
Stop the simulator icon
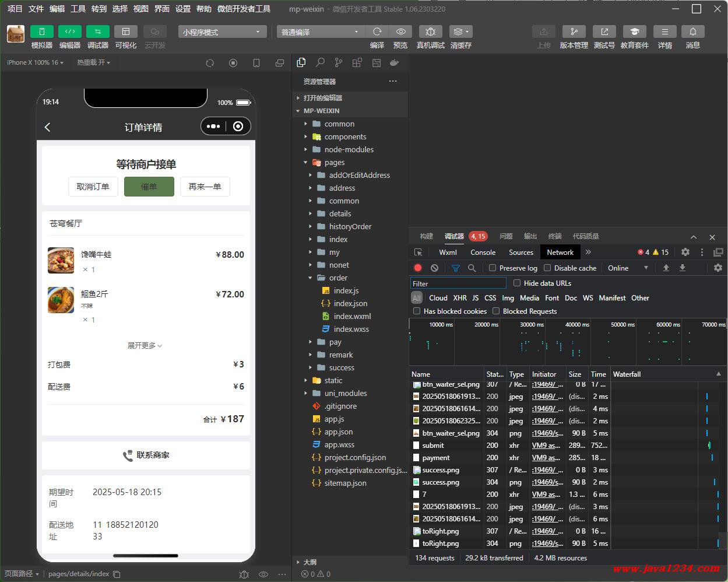[233, 63]
